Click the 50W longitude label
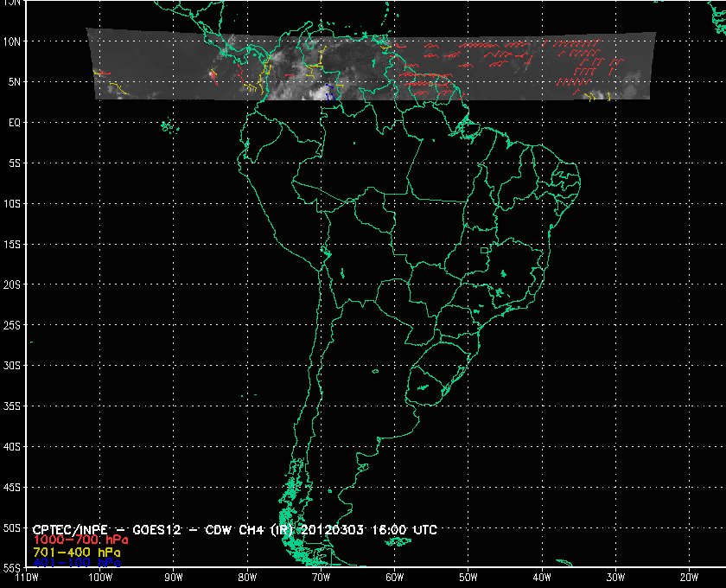The image size is (726, 588). pyautogui.click(x=468, y=578)
